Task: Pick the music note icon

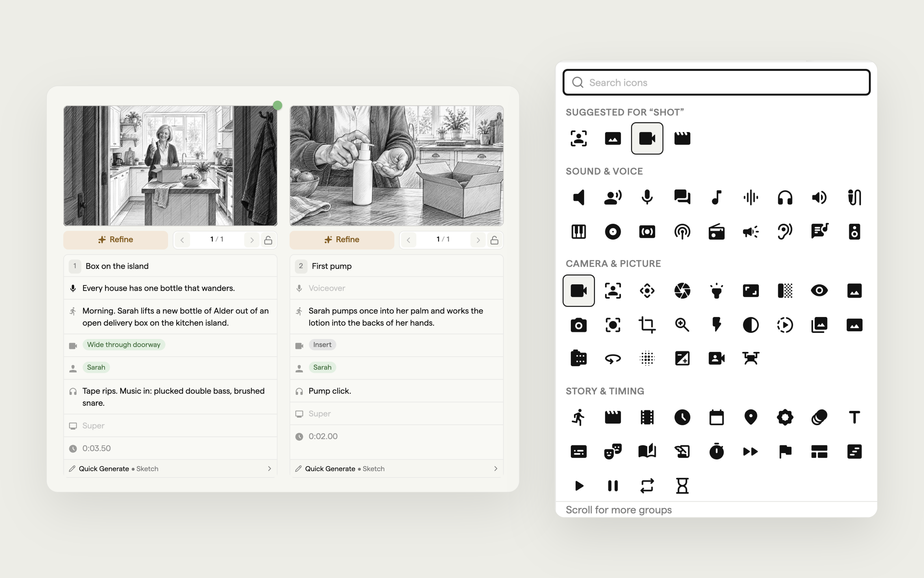Action: coord(716,197)
